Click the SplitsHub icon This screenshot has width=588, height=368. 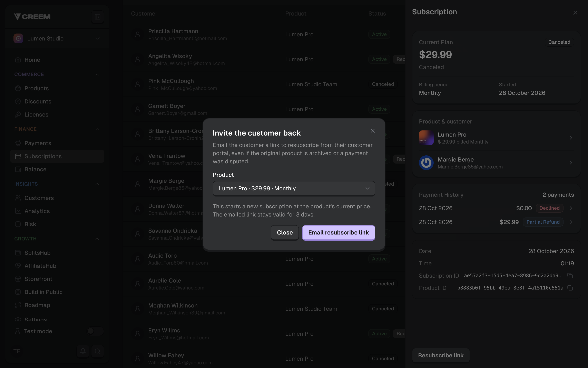click(18, 253)
